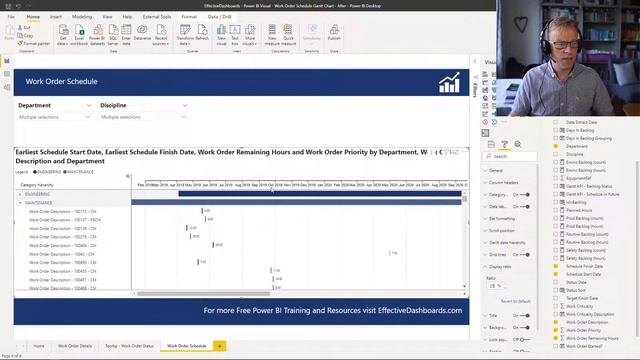
Task: Collapse Visualizations pane with left chevron
Action: point(475,62)
